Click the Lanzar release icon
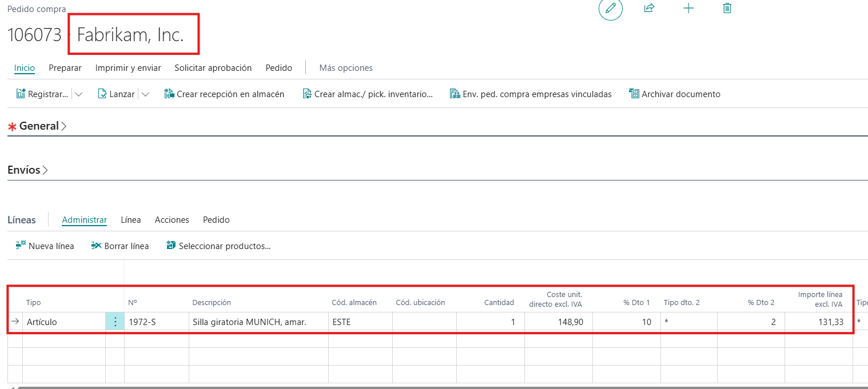 [x=103, y=94]
